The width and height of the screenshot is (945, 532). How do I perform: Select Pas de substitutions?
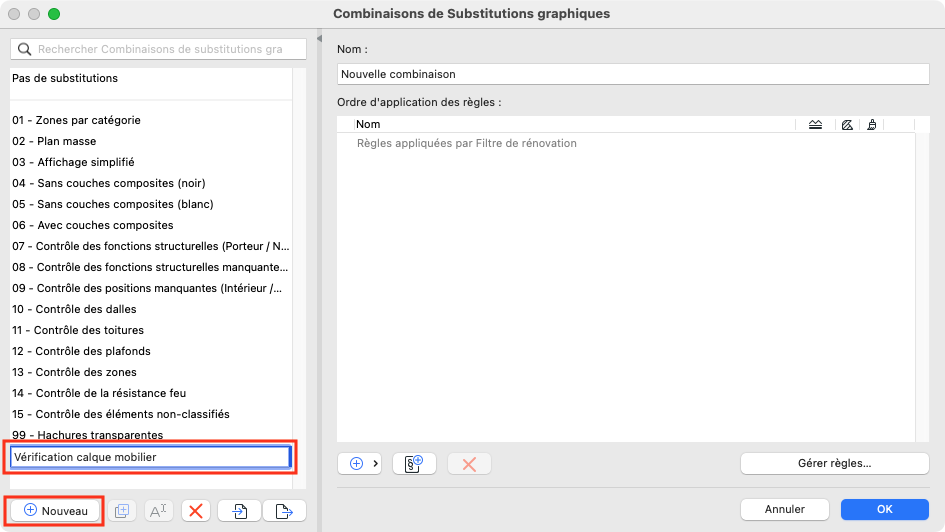pyautogui.click(x=151, y=78)
